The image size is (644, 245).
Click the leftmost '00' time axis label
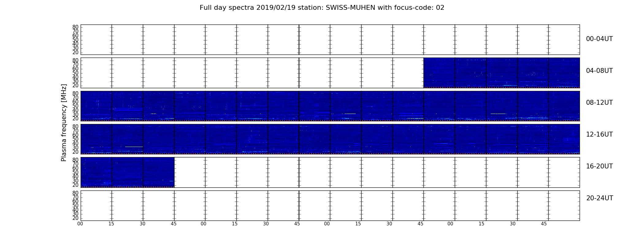tap(80, 224)
